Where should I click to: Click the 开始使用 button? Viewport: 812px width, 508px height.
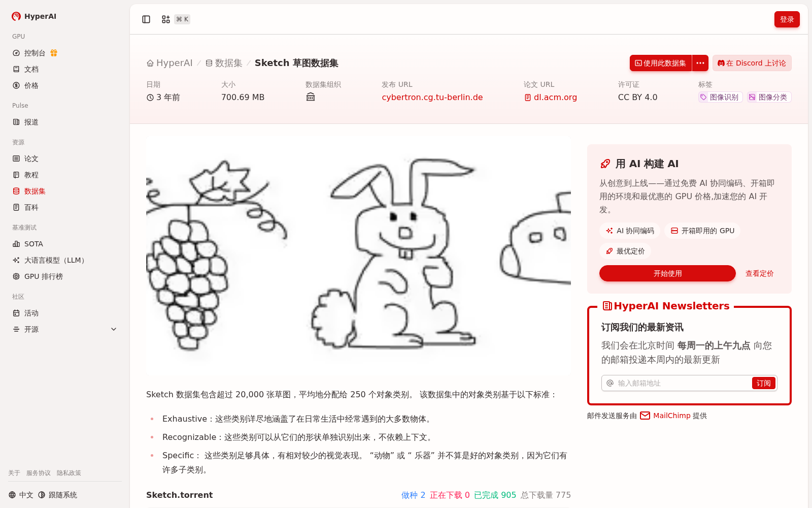[x=667, y=273]
